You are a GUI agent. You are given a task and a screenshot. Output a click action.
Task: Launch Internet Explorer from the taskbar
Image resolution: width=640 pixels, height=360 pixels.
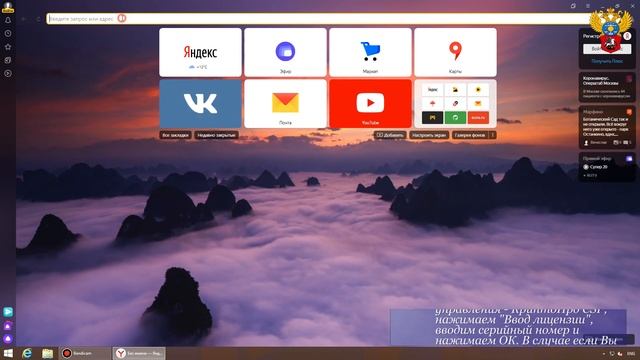tap(27, 353)
